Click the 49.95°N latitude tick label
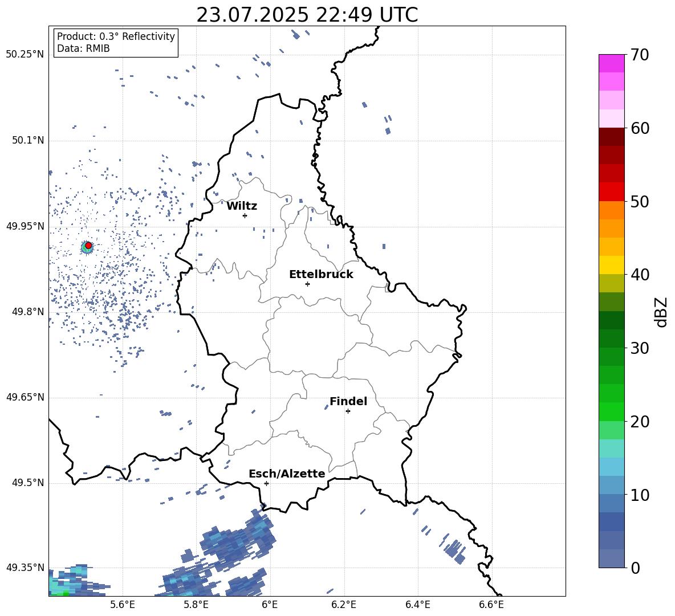This screenshot has height=616, width=675. point(25,226)
